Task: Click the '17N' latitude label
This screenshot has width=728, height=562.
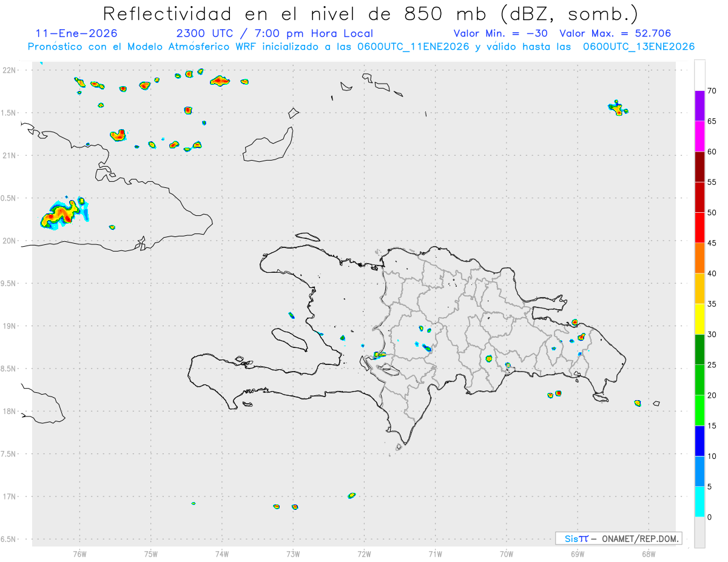Action: pos(10,497)
